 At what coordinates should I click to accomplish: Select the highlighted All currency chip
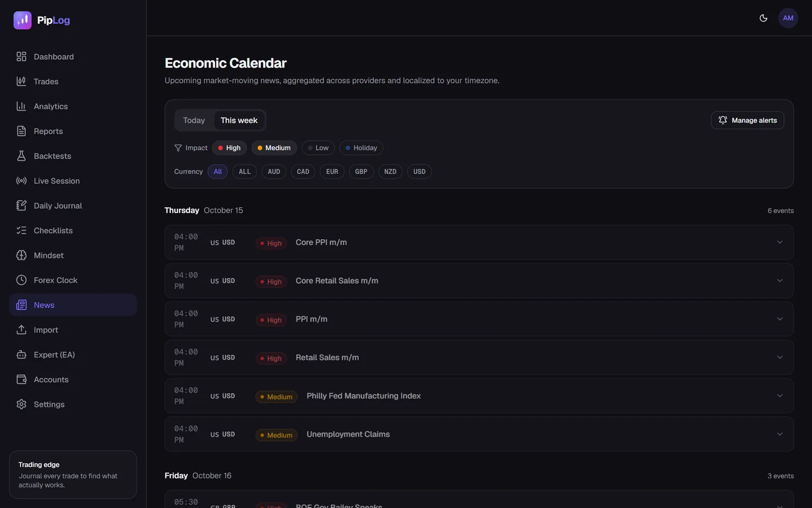[x=218, y=172]
